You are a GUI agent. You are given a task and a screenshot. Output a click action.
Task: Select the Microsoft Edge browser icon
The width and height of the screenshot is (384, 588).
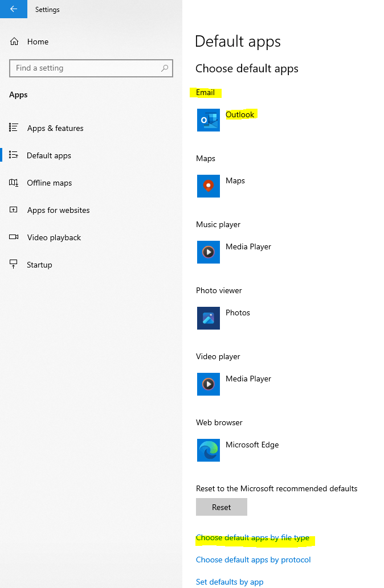coord(208,450)
